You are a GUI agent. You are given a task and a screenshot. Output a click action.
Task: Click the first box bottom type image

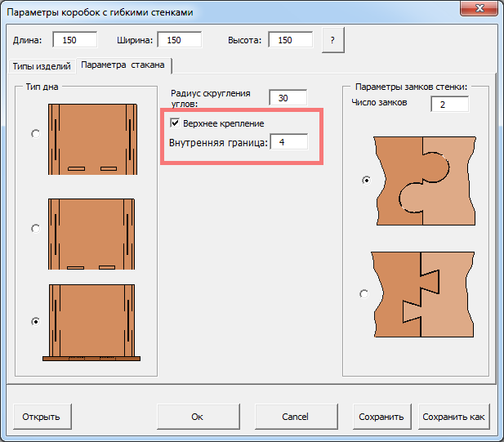click(x=92, y=139)
